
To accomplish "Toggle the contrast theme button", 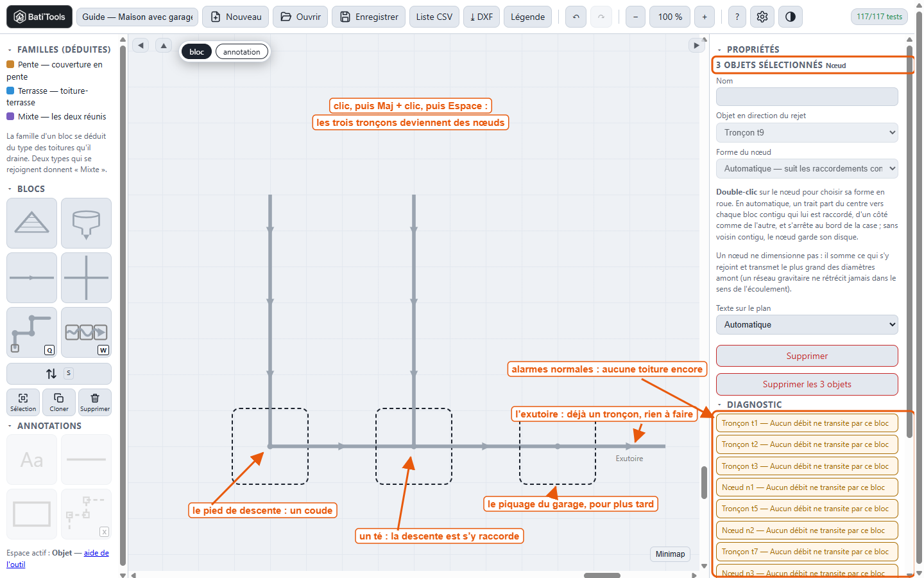I will tap(791, 17).
